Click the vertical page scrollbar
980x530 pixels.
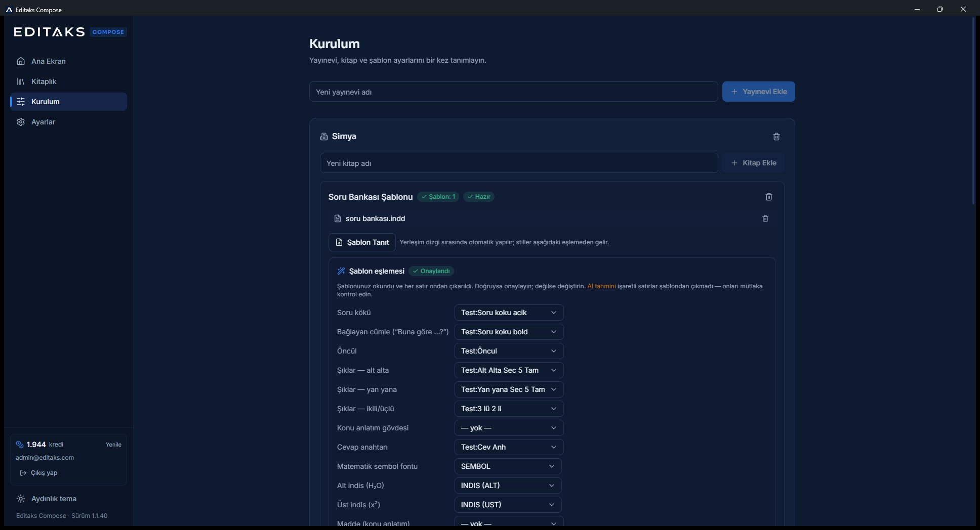point(973,111)
